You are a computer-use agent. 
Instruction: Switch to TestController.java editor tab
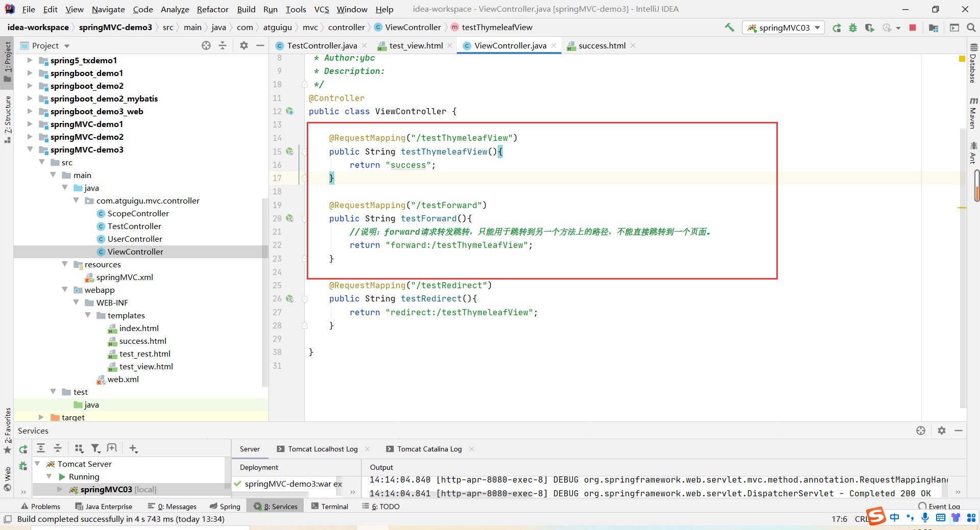322,45
